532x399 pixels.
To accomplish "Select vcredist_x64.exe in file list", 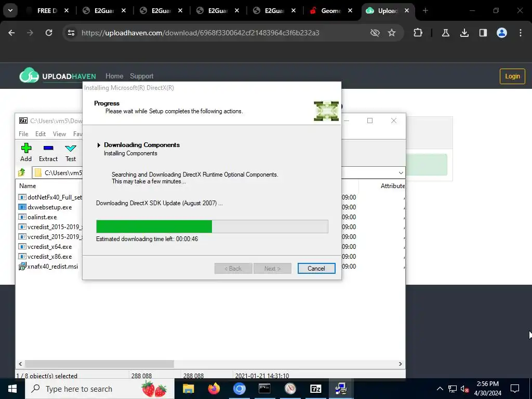I will pyautogui.click(x=49, y=247).
